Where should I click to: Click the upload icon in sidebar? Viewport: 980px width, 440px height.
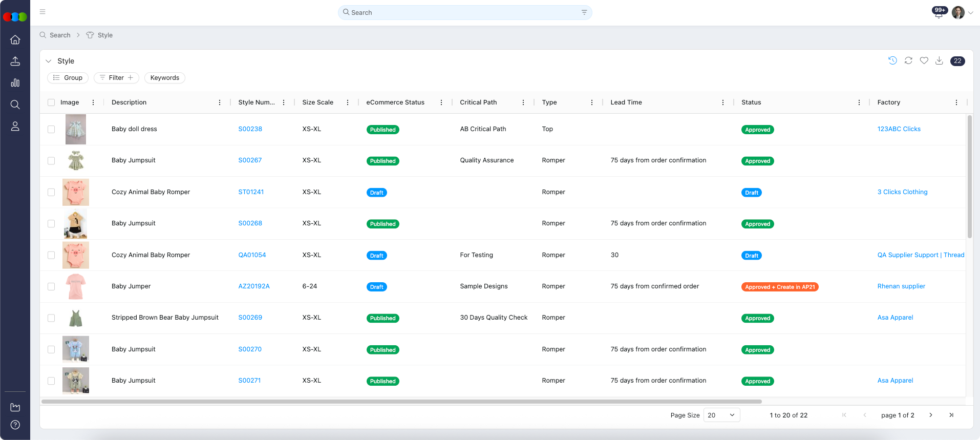pyautogui.click(x=15, y=61)
